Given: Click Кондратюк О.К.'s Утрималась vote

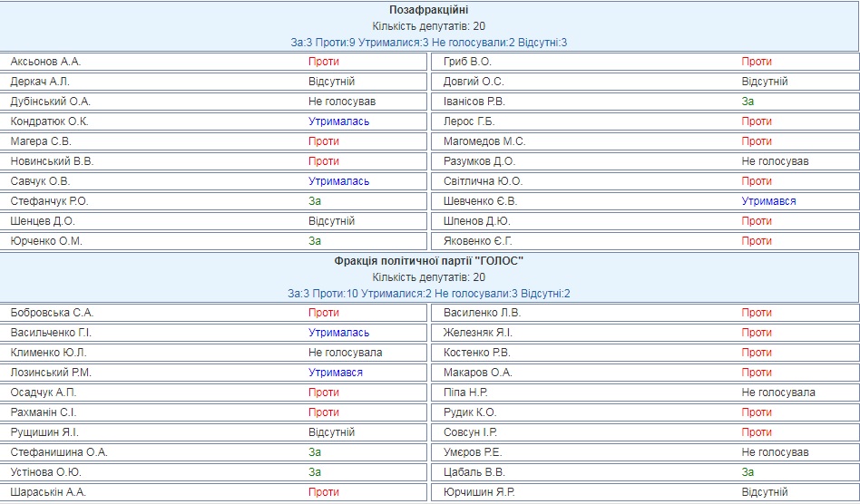Looking at the screenshot, I should click(339, 121).
